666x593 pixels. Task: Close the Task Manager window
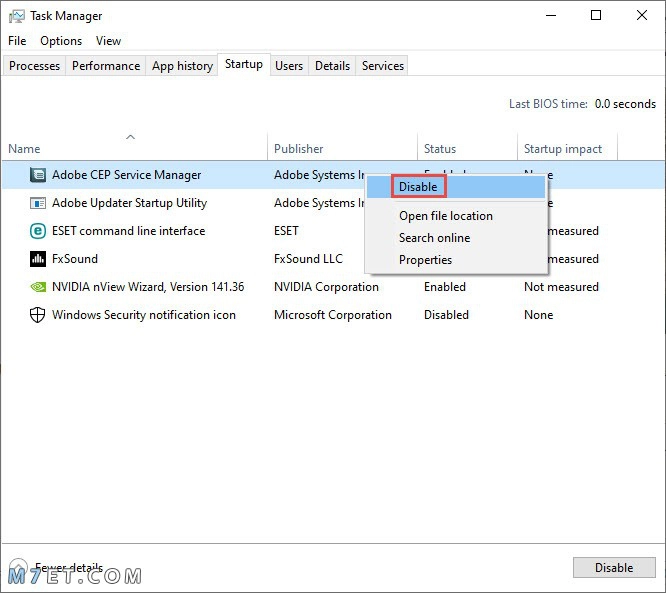[x=641, y=16]
